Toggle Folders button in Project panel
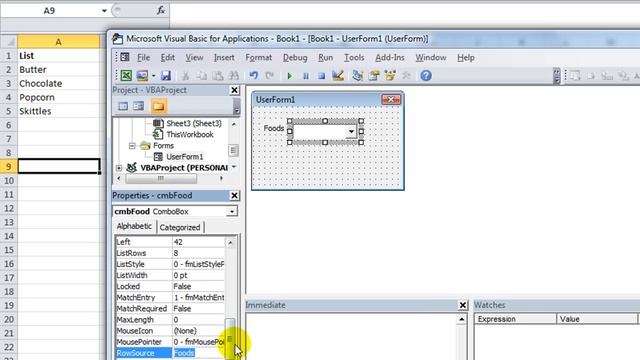Viewport: 640px width, 360px height. coord(158,107)
